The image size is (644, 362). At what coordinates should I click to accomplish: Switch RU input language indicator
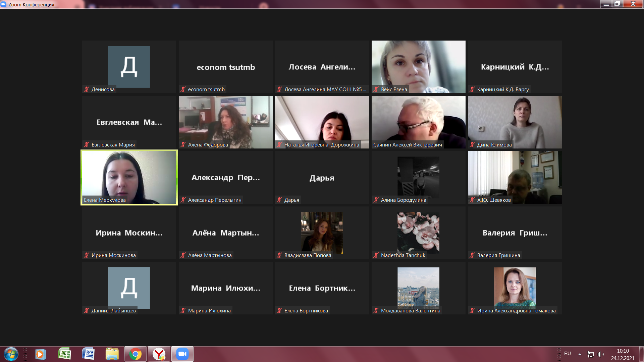click(x=568, y=354)
